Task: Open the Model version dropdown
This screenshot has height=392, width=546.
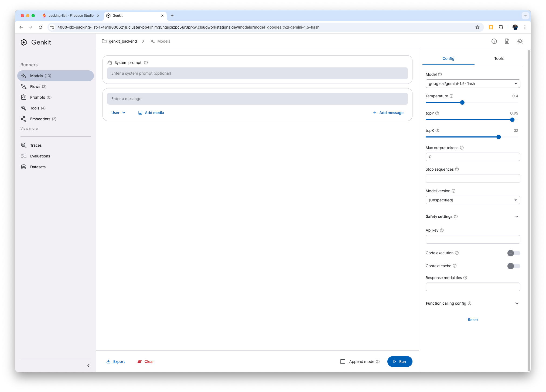Action: [473, 200]
